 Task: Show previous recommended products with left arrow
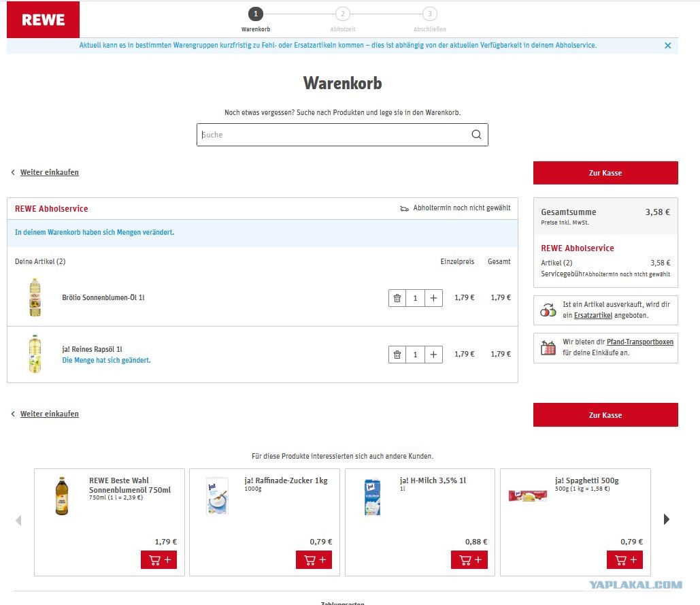pos(18,520)
